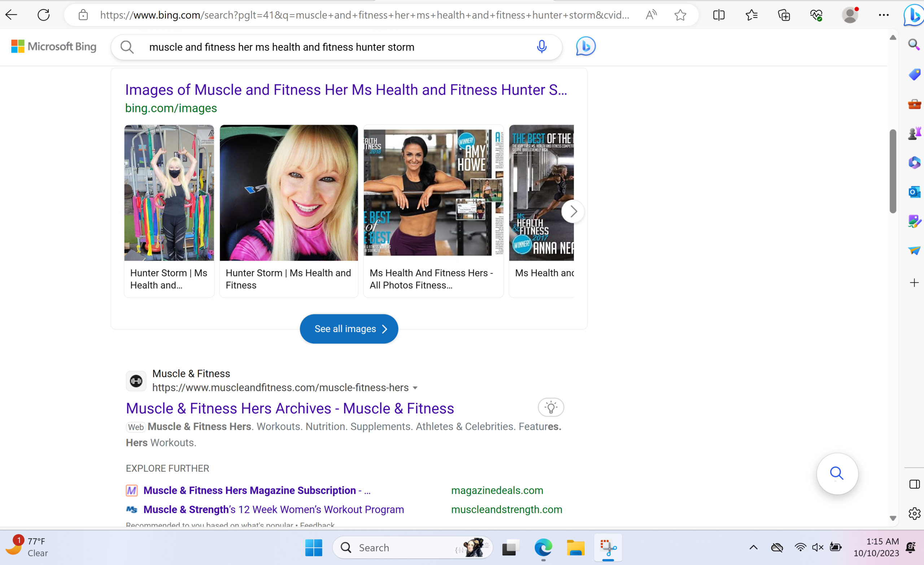The height and width of the screenshot is (565, 924).
Task: Open Read aloud icon in address bar
Action: click(x=651, y=15)
